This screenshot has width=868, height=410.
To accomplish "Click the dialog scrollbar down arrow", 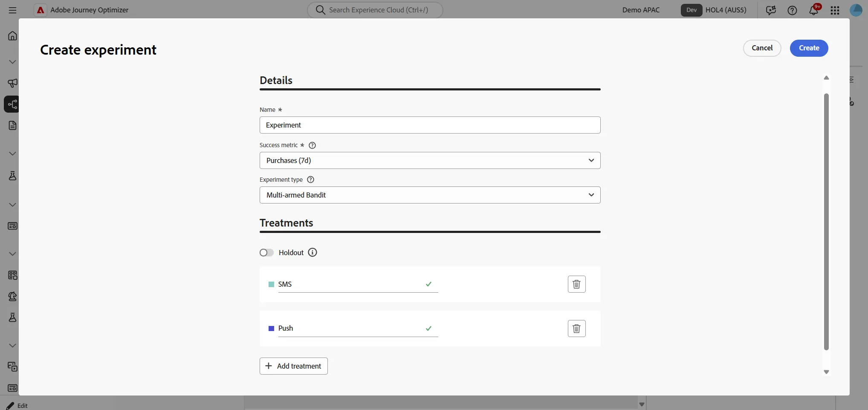I will [826, 372].
